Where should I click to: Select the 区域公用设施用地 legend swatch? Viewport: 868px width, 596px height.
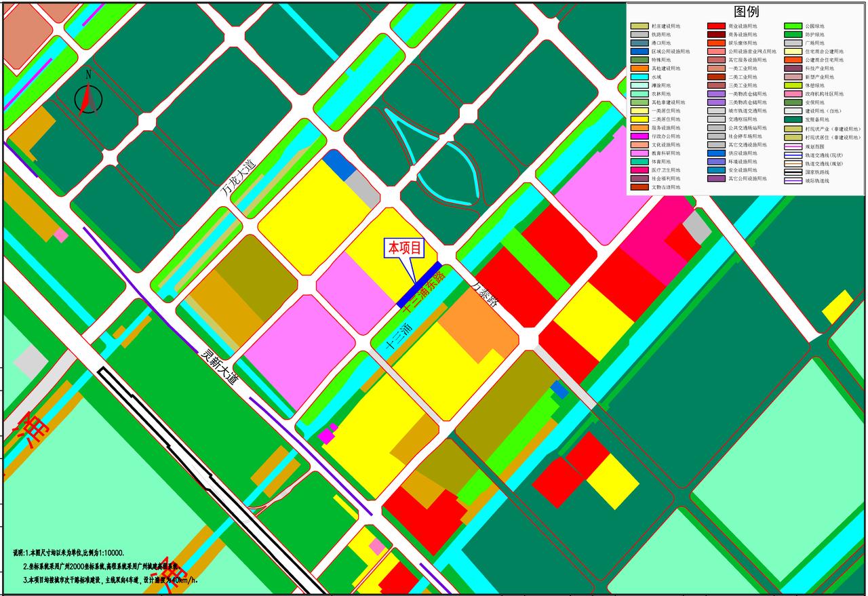click(x=639, y=52)
